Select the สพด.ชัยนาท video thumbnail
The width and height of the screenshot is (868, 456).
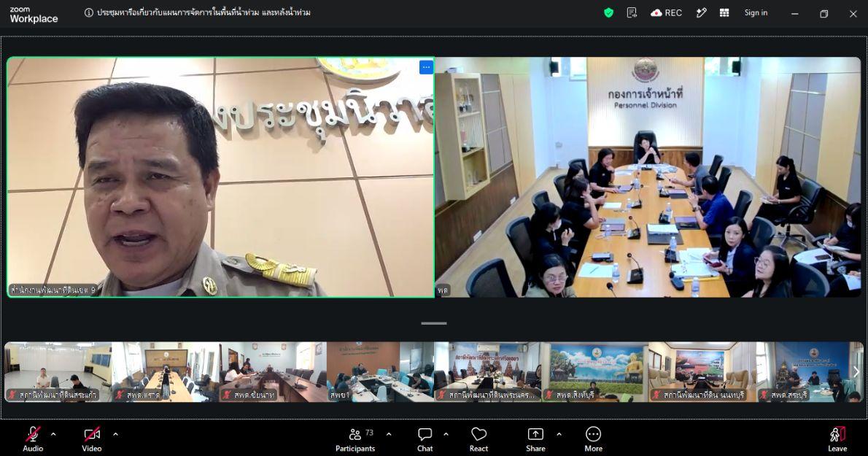pos(273,372)
